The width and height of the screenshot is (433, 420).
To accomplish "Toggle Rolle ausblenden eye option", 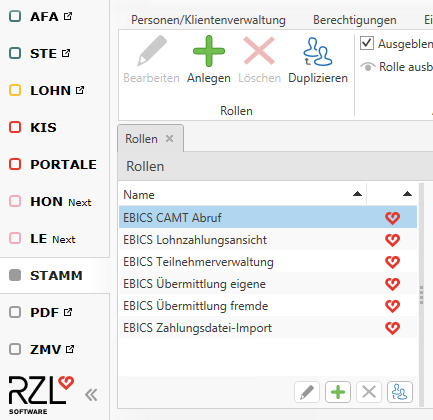I will click(x=397, y=67).
